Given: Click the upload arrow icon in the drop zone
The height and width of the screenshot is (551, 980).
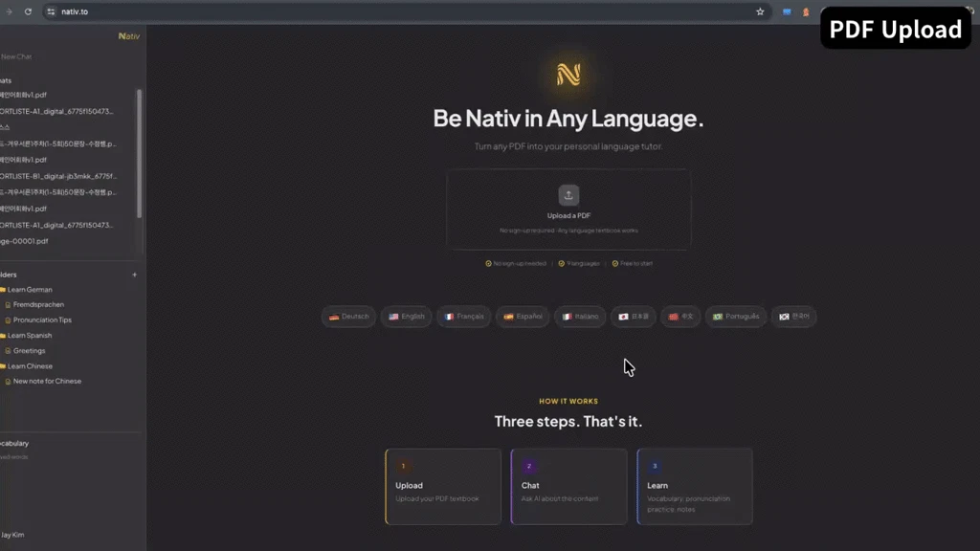Looking at the screenshot, I should (x=568, y=195).
